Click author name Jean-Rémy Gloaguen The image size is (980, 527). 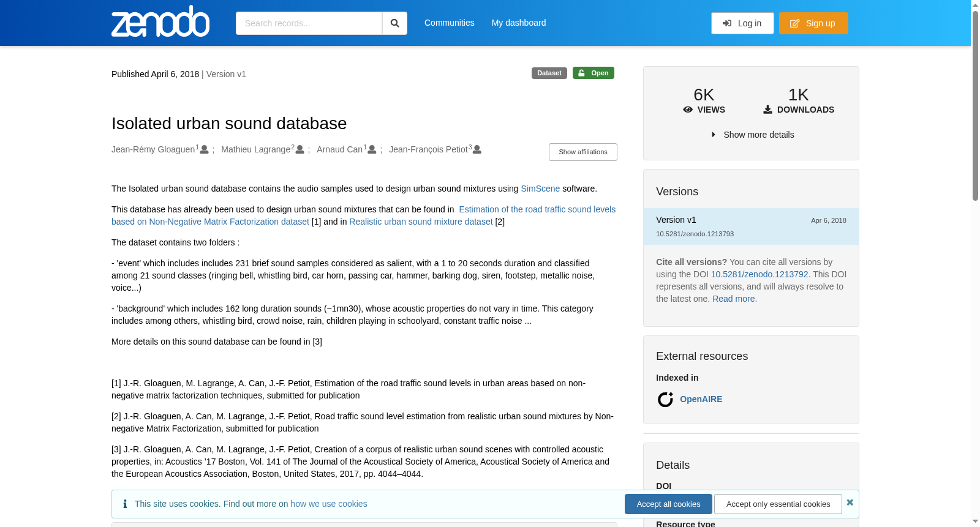[153, 149]
